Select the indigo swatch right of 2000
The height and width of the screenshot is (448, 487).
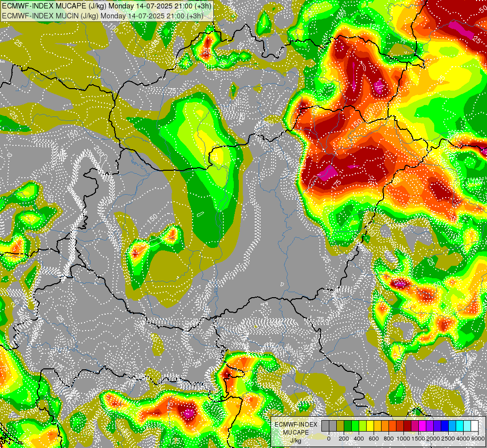(x=438, y=426)
